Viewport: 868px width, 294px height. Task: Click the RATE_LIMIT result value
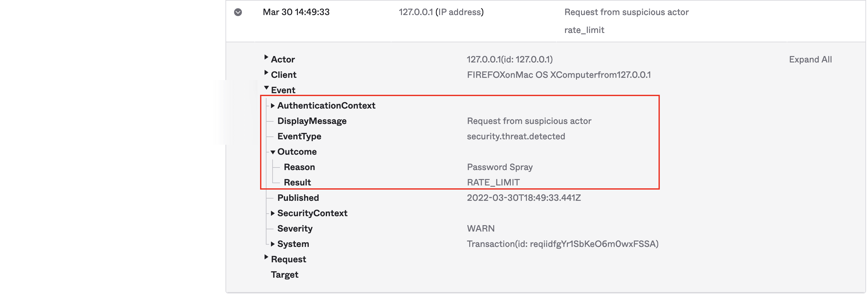[x=493, y=183]
